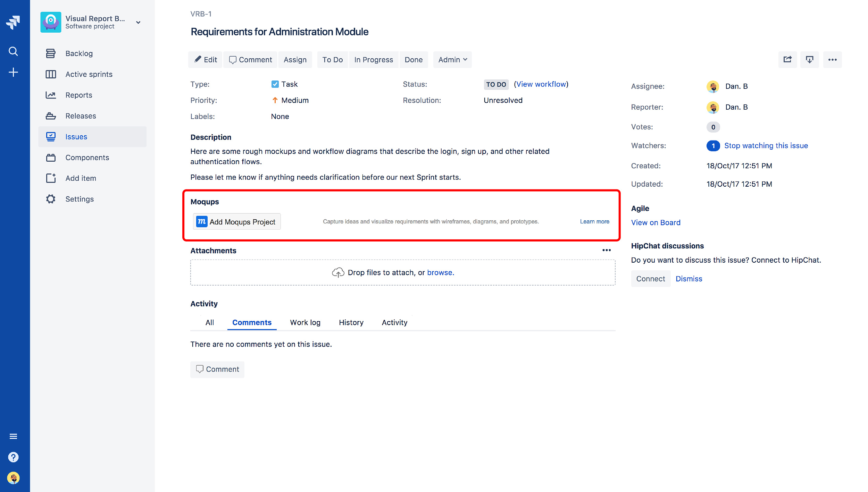The image size is (868, 492).
Task: Open search with the magnifier icon
Action: 13,51
